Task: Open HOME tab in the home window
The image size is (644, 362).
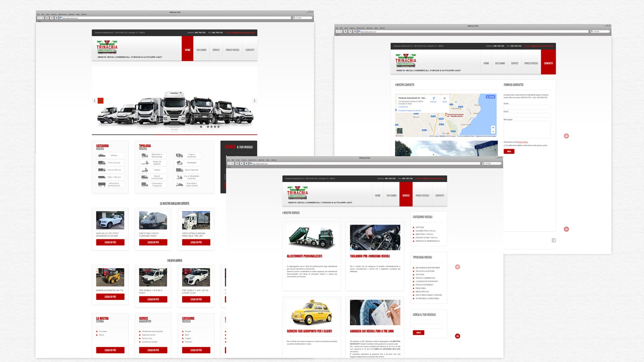Action: [187, 49]
